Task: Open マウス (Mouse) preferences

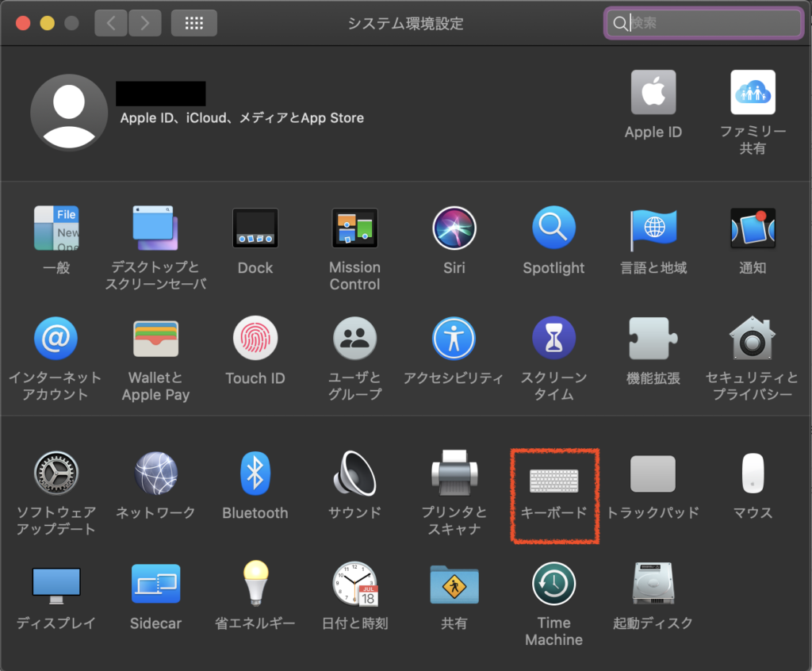Action: pyautogui.click(x=753, y=473)
